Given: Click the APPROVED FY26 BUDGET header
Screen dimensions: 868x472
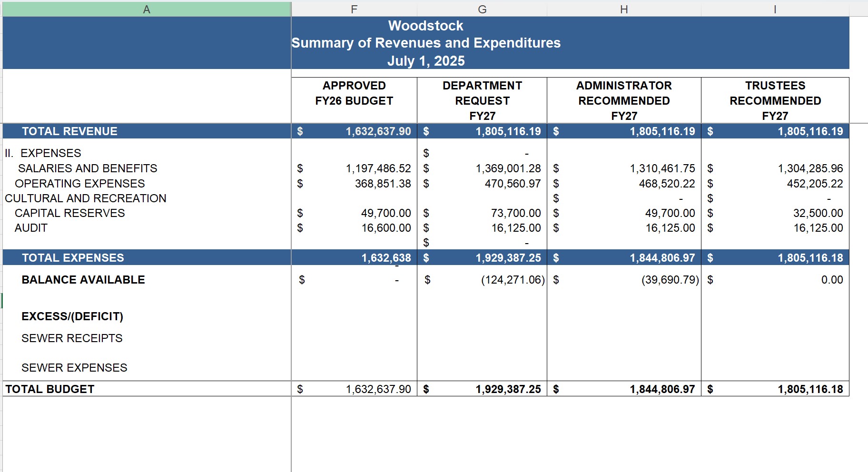Looking at the screenshot, I should [x=354, y=93].
